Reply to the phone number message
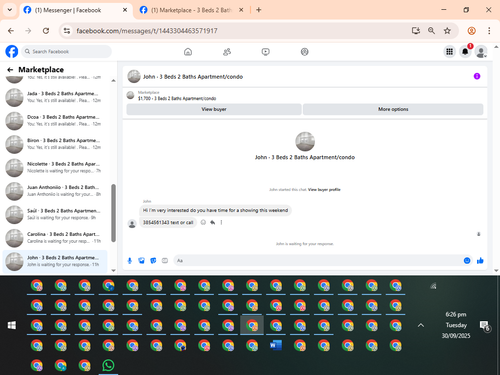Viewport: 500px width, 375px height. 212,222
